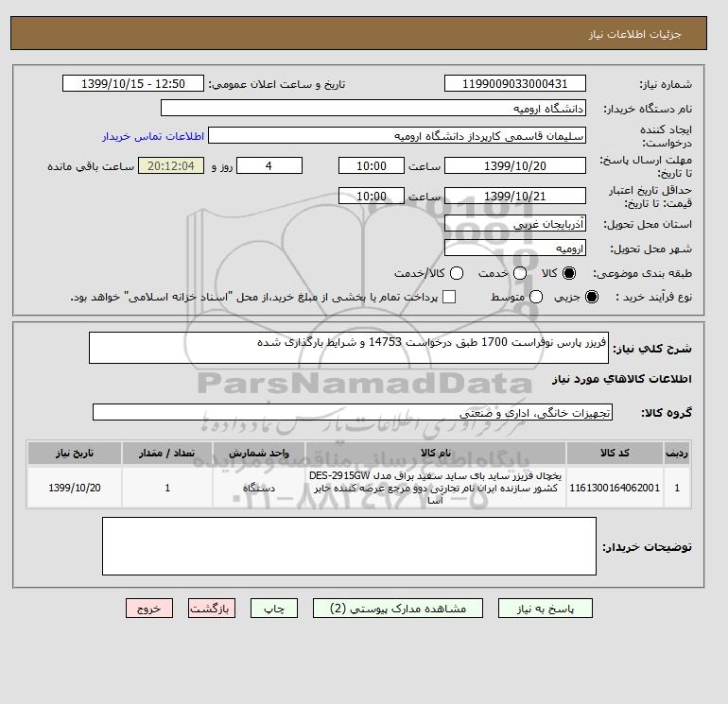Click the کد کالا column header
Viewport: 728px width, 704px height.
[x=615, y=453]
